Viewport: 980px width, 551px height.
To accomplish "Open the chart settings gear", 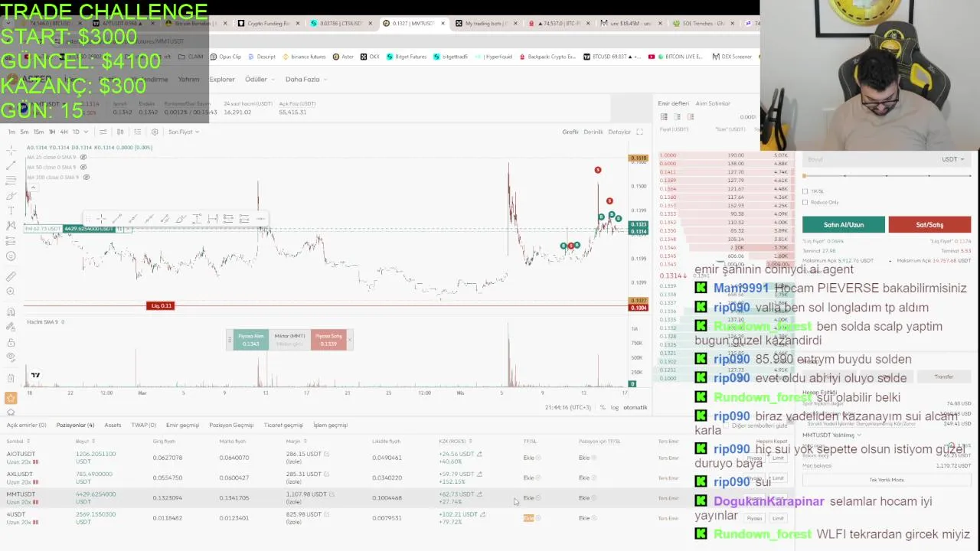I will 155,132.
